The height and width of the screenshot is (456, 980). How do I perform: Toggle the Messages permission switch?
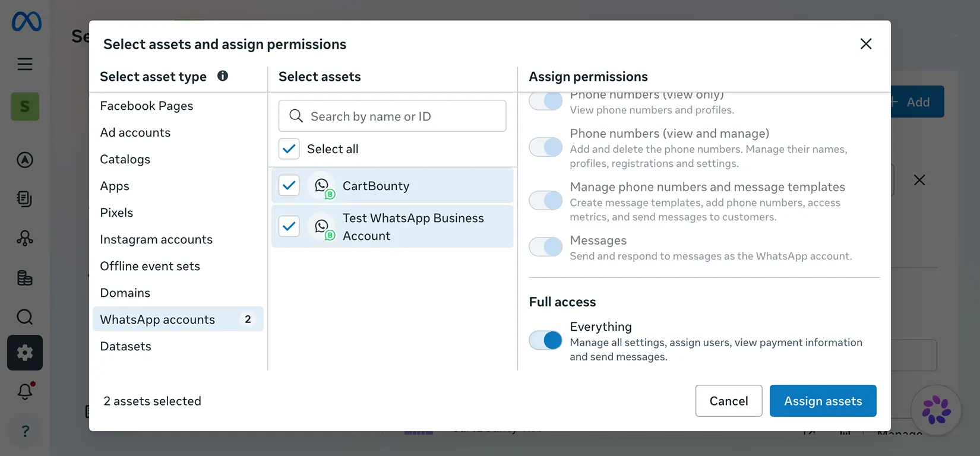[x=546, y=246]
